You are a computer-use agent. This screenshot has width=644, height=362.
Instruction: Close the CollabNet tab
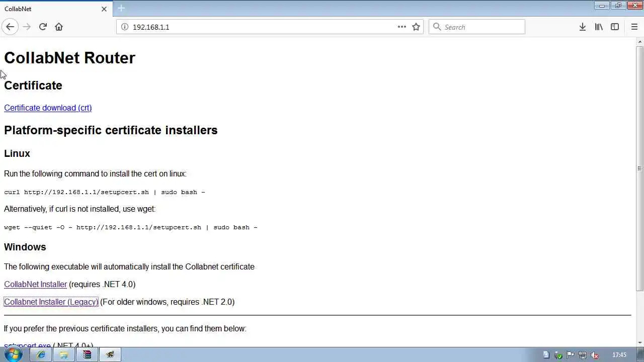(x=104, y=9)
